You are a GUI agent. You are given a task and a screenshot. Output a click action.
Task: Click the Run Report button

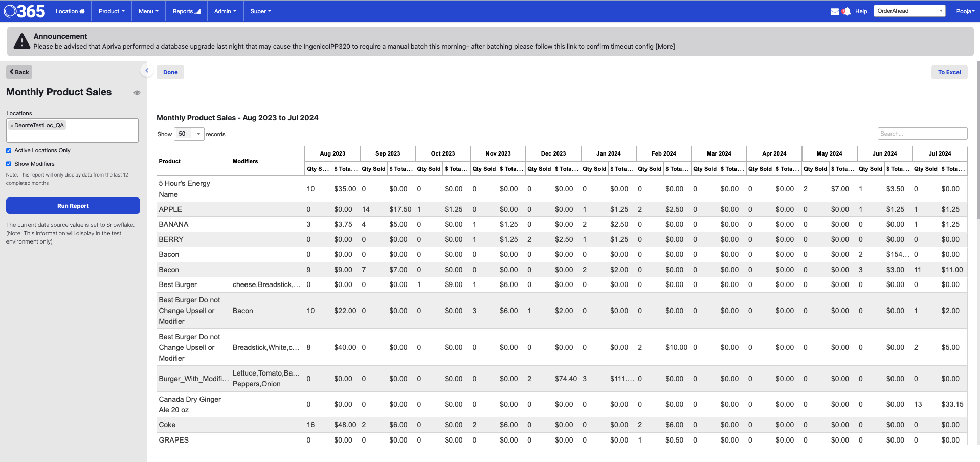(73, 206)
